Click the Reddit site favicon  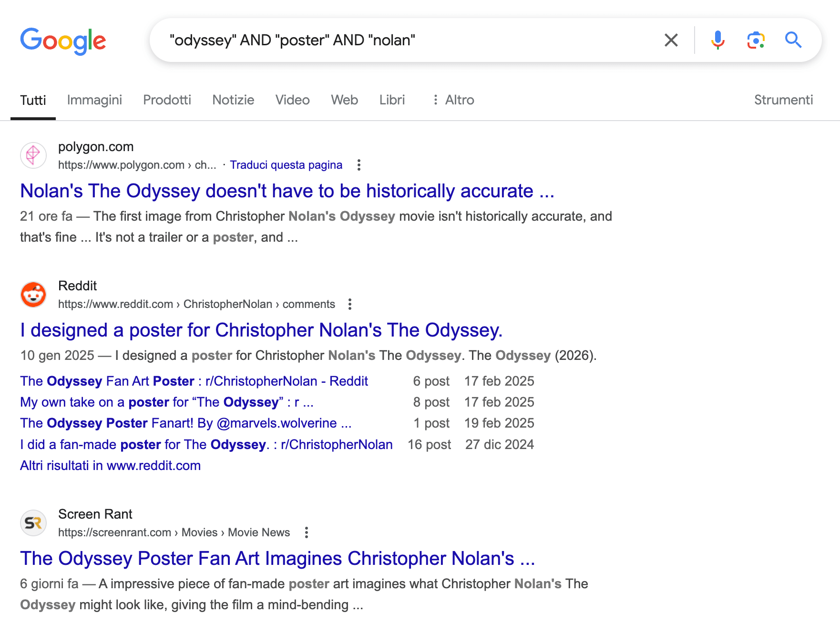33,295
